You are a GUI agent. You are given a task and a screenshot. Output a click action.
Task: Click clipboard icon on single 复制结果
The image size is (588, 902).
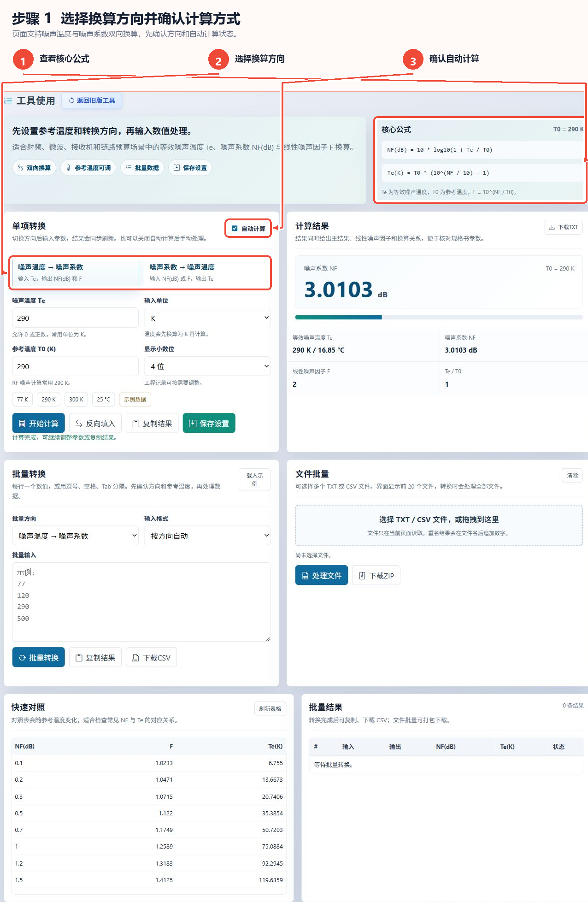click(136, 424)
